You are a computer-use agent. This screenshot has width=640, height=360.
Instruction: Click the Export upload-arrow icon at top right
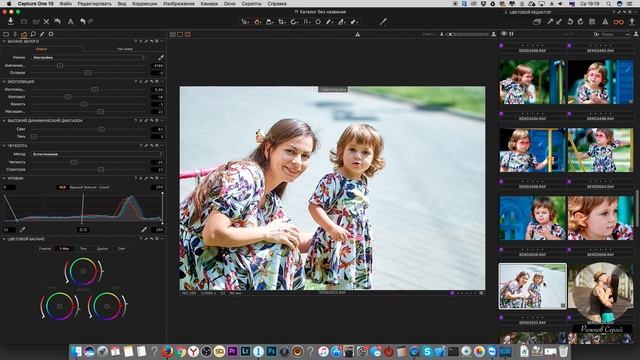(632, 21)
